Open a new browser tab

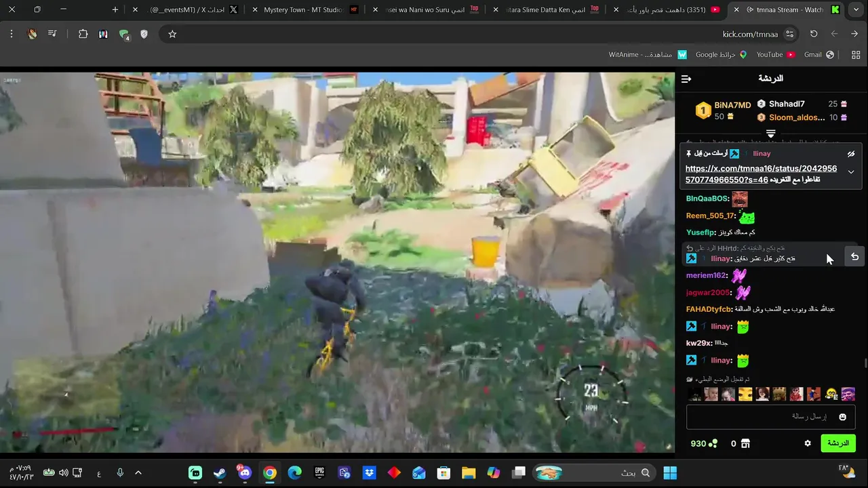(115, 9)
